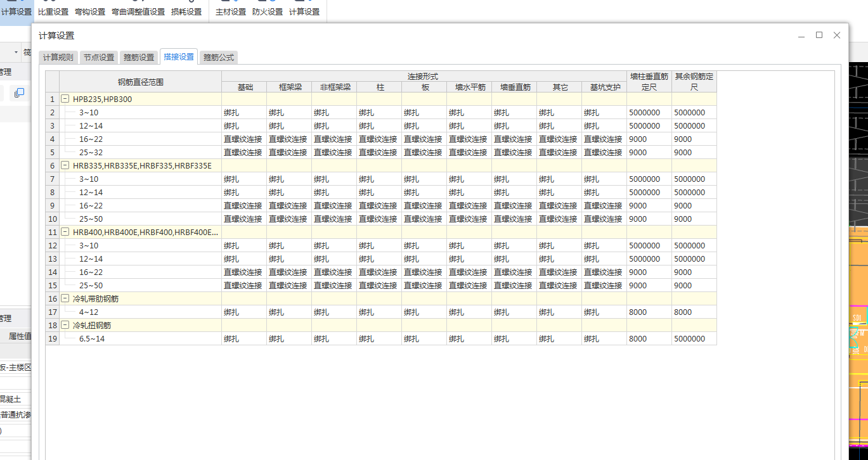The image size is (868, 460).
Task: Open 弯钩设置 in the ribbon toolbar
Action: click(x=90, y=12)
